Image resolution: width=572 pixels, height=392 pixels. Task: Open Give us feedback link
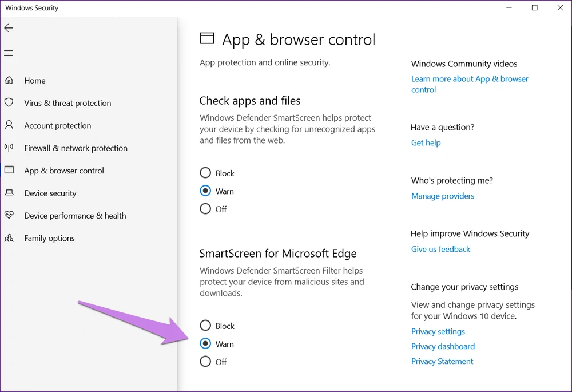440,249
